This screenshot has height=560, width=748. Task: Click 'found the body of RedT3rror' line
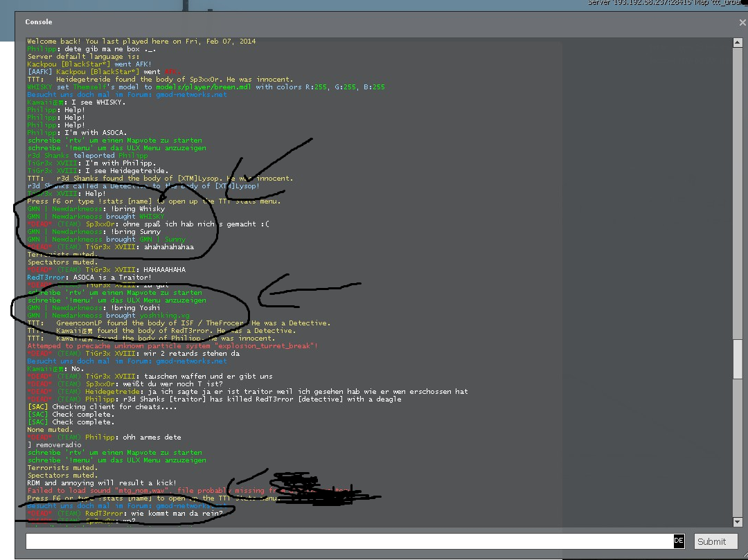coord(161,332)
